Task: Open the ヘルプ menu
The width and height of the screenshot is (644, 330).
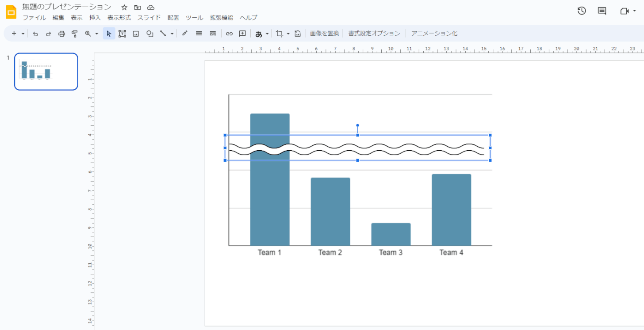Action: [x=249, y=18]
